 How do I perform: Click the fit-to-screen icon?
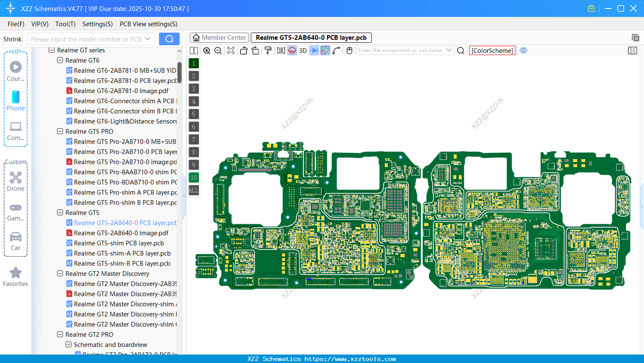(231, 51)
